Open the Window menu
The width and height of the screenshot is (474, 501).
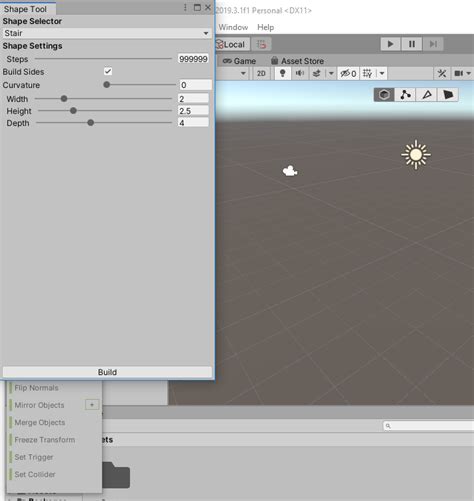233,27
